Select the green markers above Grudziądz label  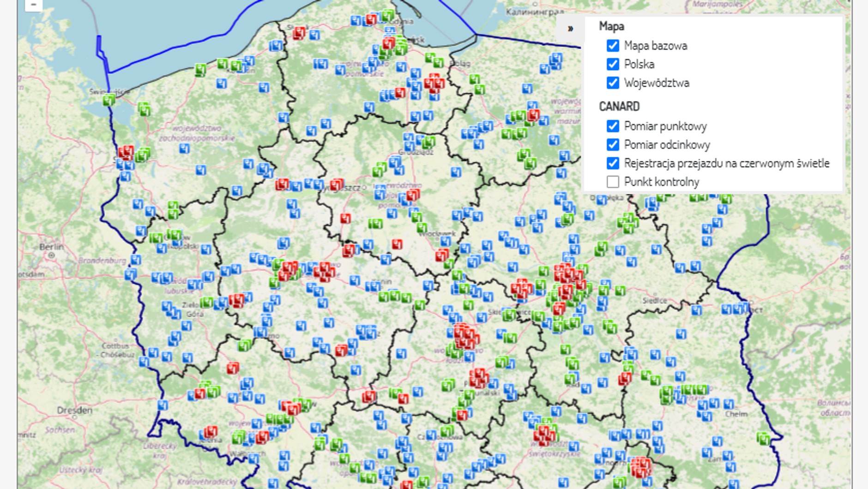(x=428, y=142)
